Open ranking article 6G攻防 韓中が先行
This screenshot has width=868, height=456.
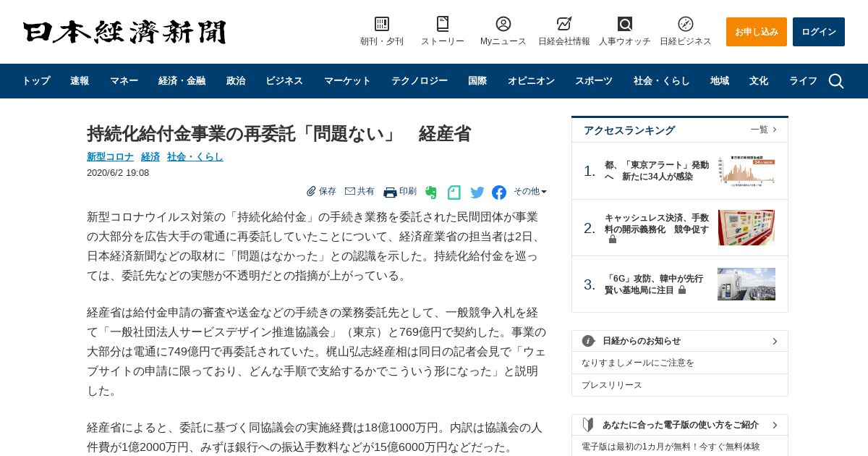[x=654, y=284]
